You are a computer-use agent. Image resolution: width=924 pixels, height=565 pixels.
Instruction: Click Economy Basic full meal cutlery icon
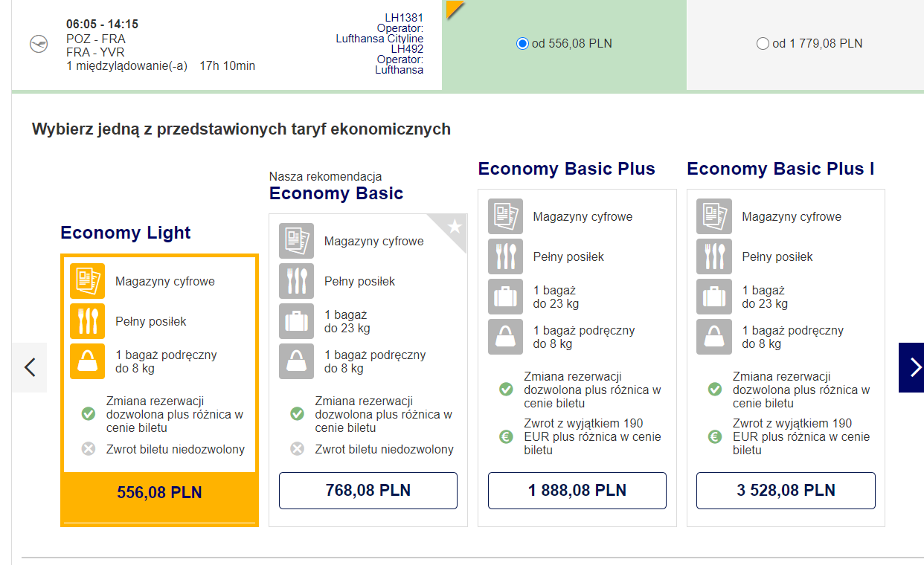pyautogui.click(x=297, y=281)
